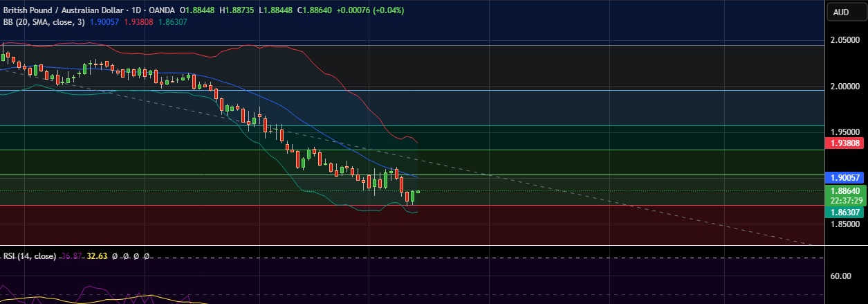
Task: Click the green 1.88640 current price label
Action: point(844,190)
